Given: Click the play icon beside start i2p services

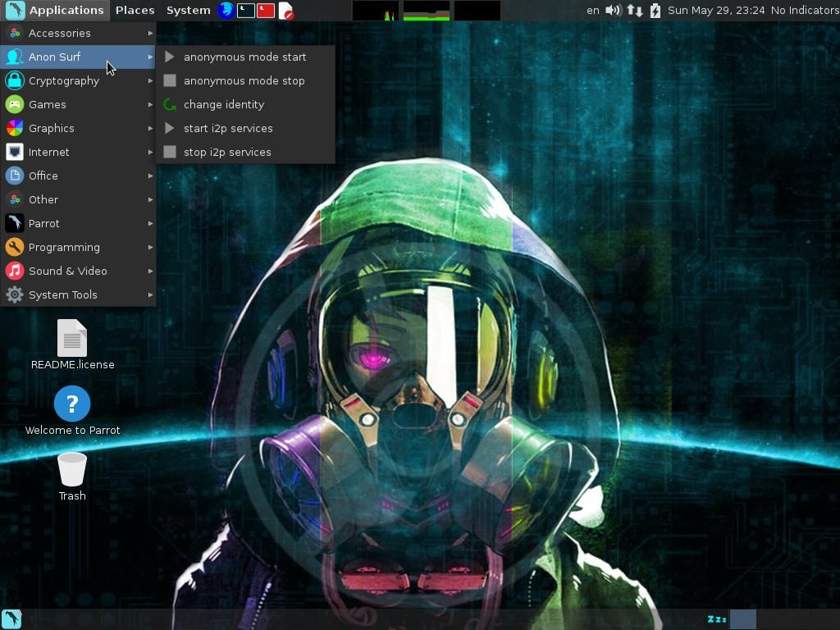Looking at the screenshot, I should 170,128.
